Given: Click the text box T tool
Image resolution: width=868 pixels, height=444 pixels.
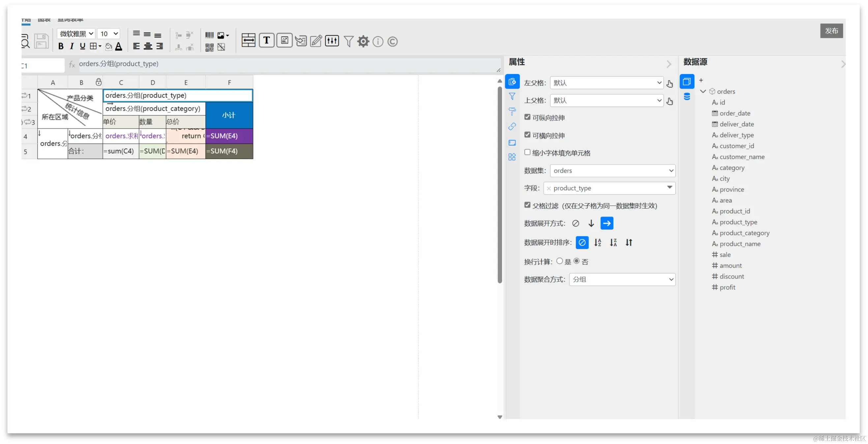Looking at the screenshot, I should coord(267,41).
